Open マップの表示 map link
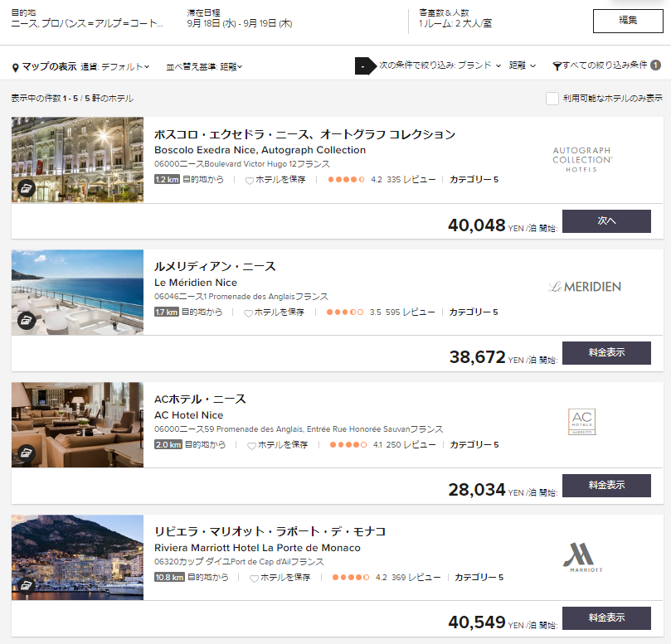The image size is (671, 644). 49,66
